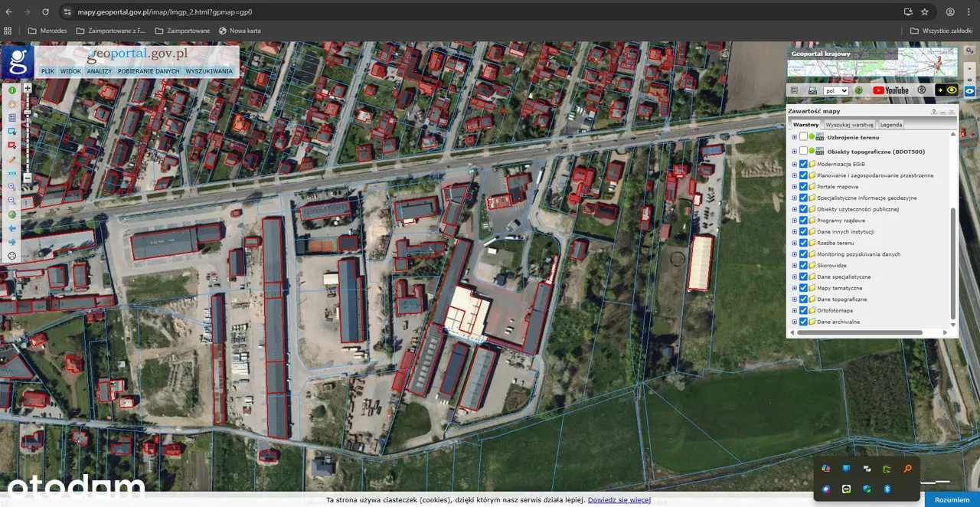The image size is (980, 507).
Task: Select the hand pan tool
Action: point(12,104)
